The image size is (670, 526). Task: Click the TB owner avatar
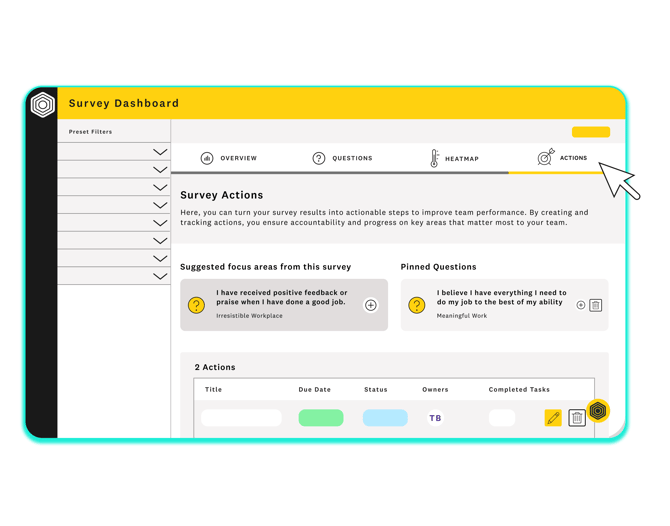[435, 418]
